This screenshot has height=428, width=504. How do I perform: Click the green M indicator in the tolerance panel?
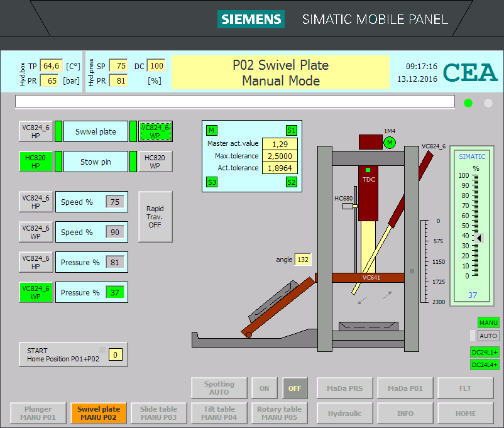[212, 130]
